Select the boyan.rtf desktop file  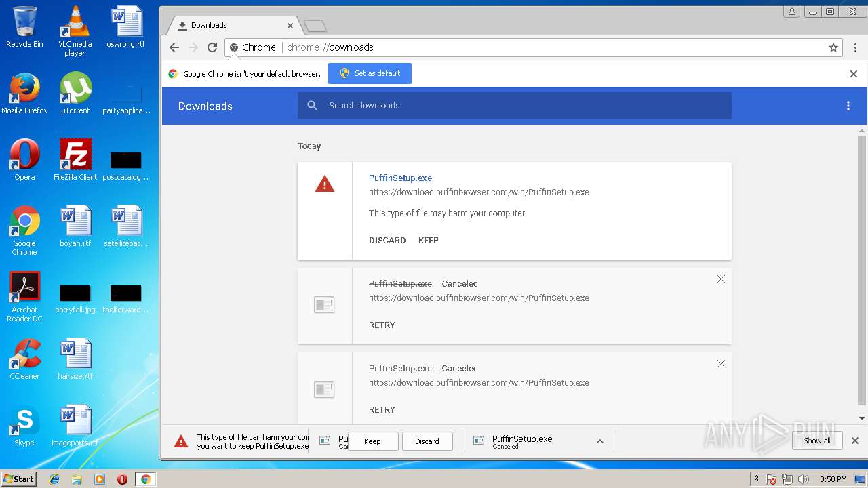pos(75,226)
